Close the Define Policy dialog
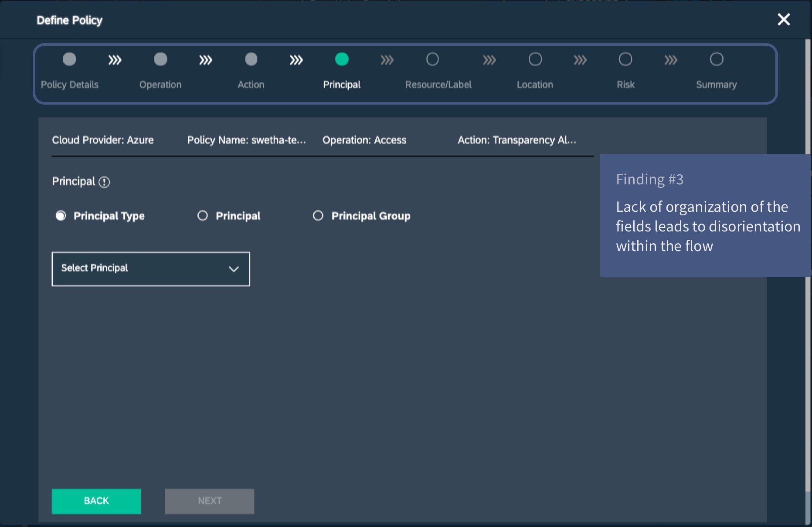The image size is (812, 527). click(x=784, y=20)
